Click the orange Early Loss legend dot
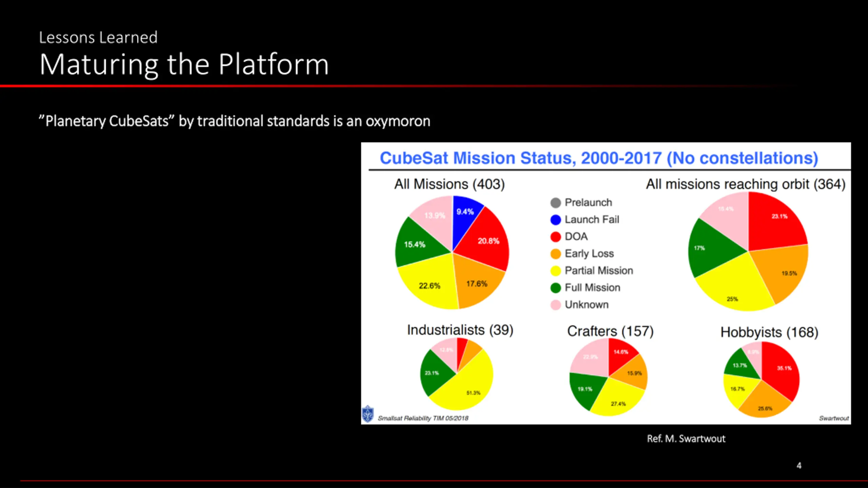The image size is (868, 488). [555, 253]
